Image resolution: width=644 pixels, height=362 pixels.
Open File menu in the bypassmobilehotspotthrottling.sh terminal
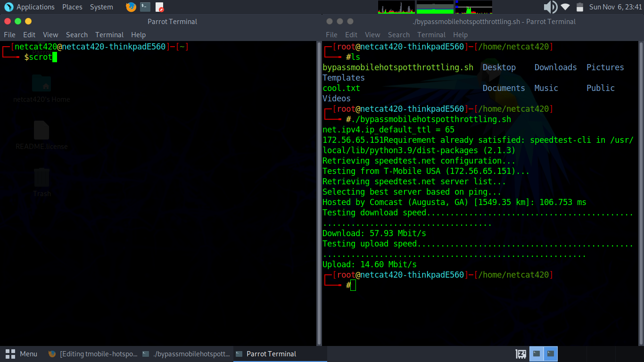331,35
